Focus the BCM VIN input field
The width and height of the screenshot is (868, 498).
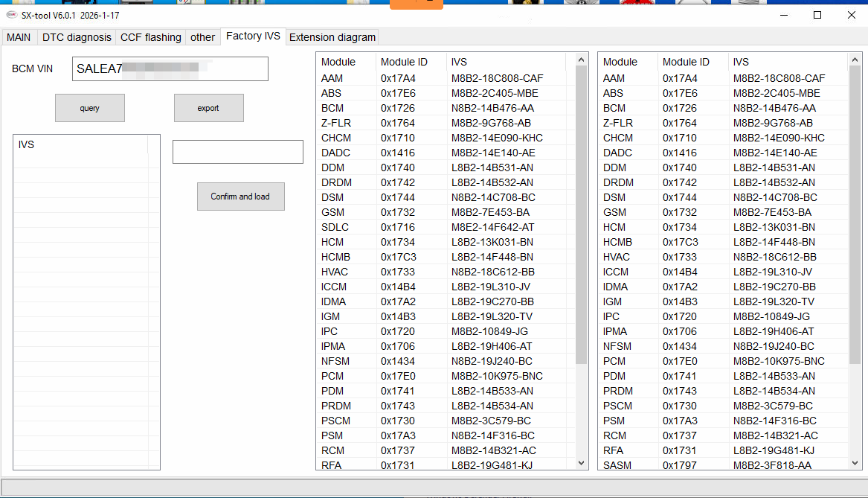170,68
